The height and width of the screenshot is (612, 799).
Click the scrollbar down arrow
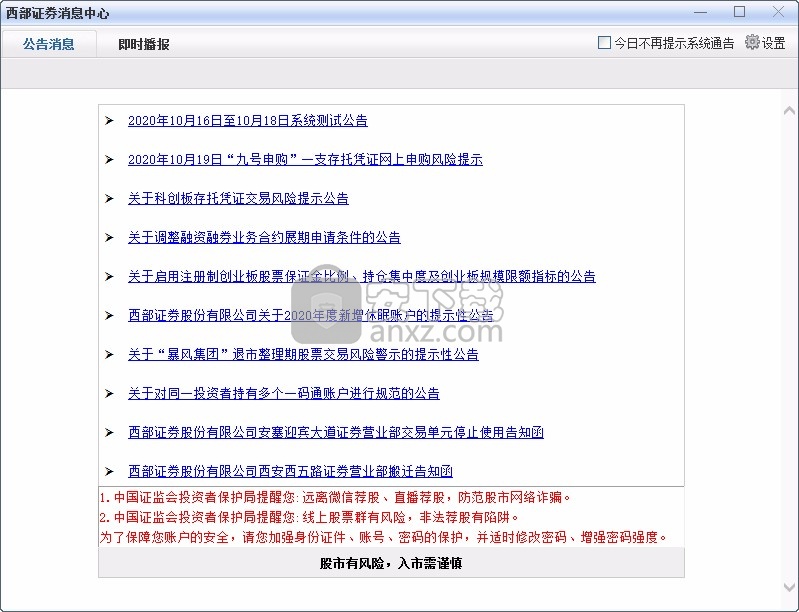[789, 588]
